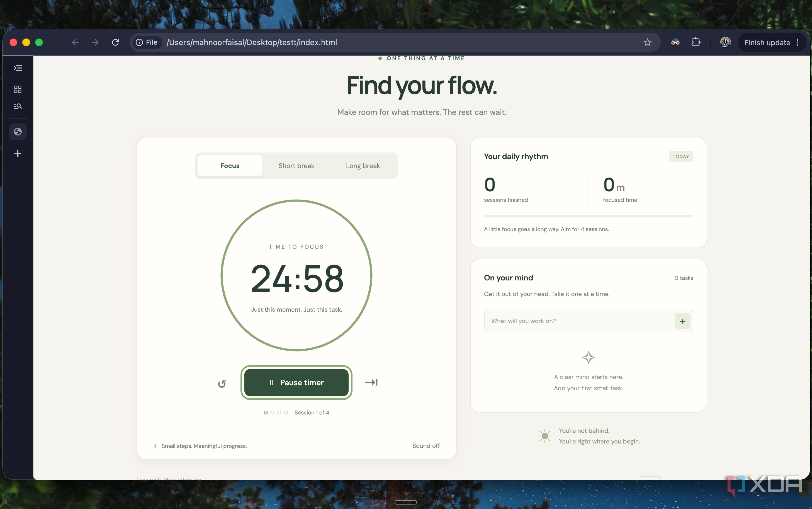Add task with the green plus button
812x509 pixels.
(x=682, y=321)
